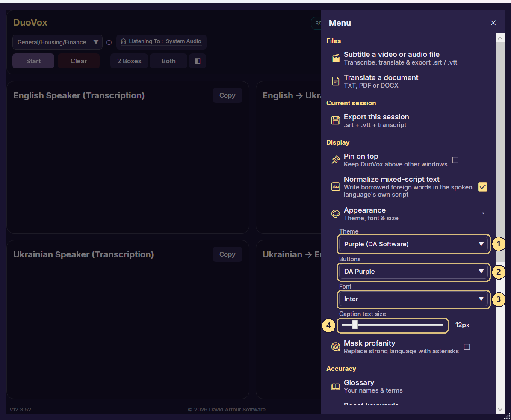Select the Both view button
This screenshot has width=511, height=420.
pos(168,61)
